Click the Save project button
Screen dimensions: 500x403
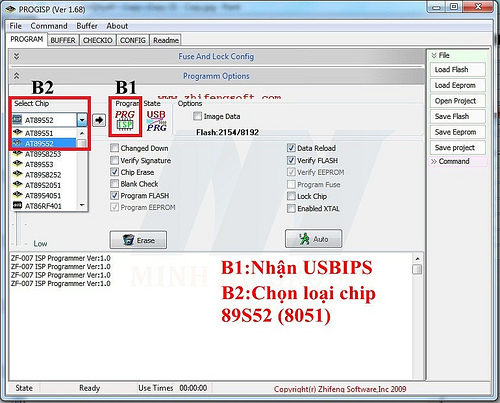458,148
